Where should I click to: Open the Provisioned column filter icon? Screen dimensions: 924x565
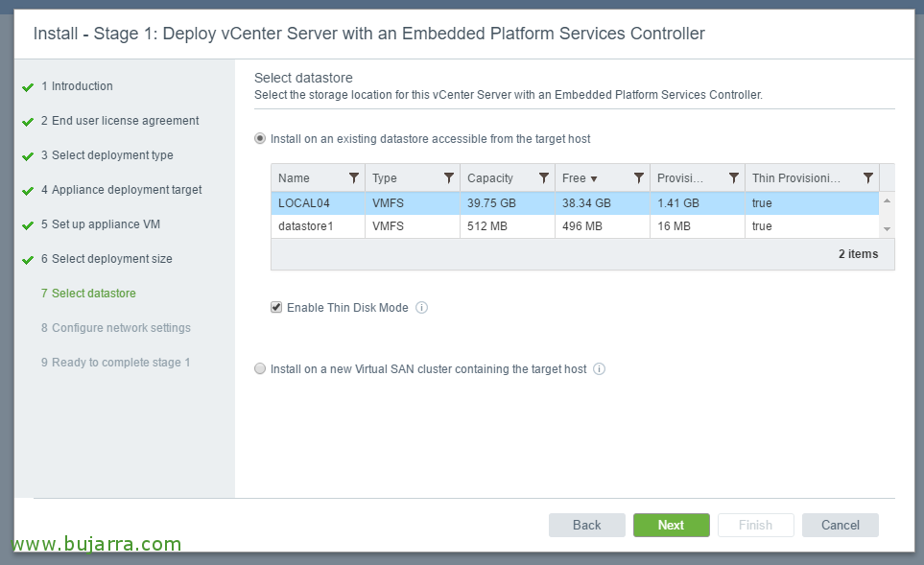[734, 177]
